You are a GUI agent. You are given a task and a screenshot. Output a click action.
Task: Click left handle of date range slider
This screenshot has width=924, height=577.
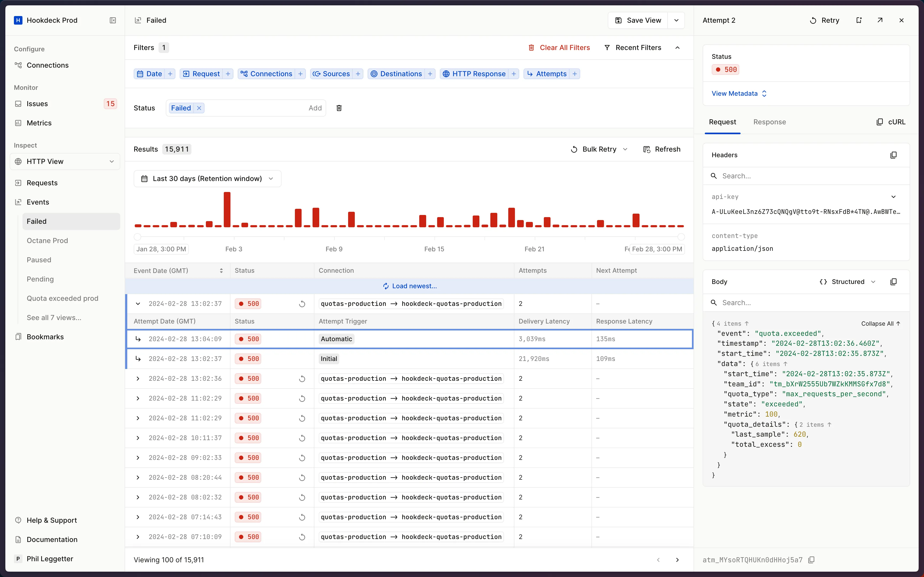pyautogui.click(x=137, y=237)
